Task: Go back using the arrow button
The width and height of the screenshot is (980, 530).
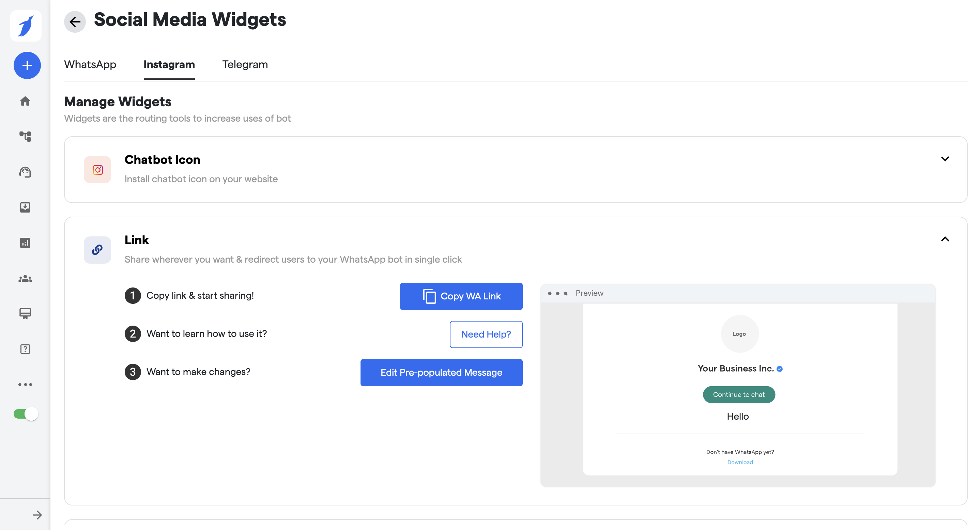Action: 75,22
